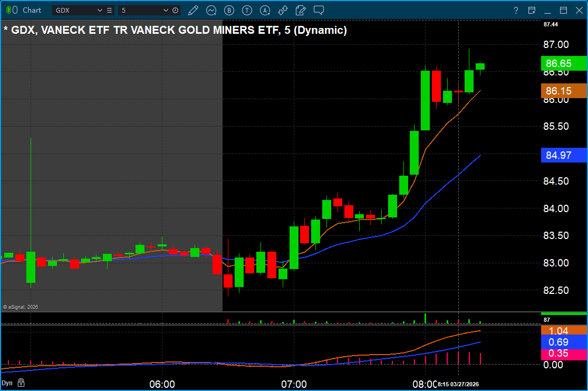Screen dimensions: 588x391
Task: Open the GDX symbol dropdown
Action: [100, 11]
